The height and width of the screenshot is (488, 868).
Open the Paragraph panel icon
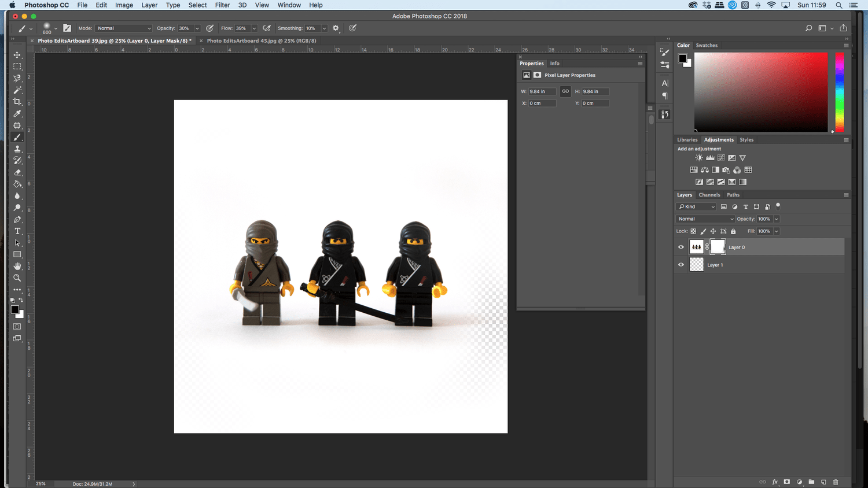[x=665, y=96]
